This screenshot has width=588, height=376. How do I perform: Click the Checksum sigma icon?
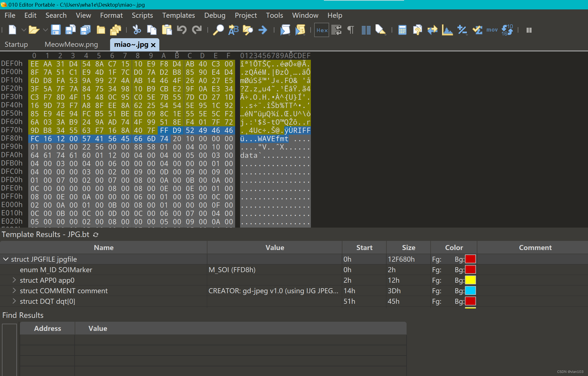477,30
